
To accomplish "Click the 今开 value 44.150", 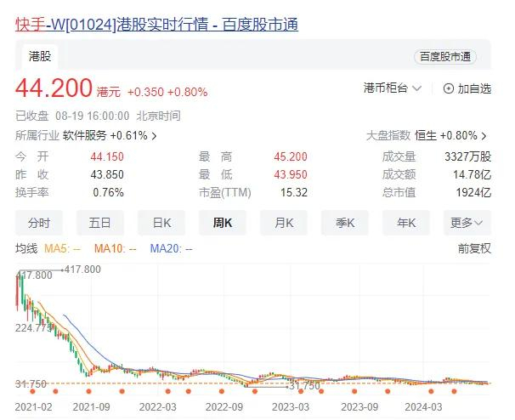I will tap(107, 156).
